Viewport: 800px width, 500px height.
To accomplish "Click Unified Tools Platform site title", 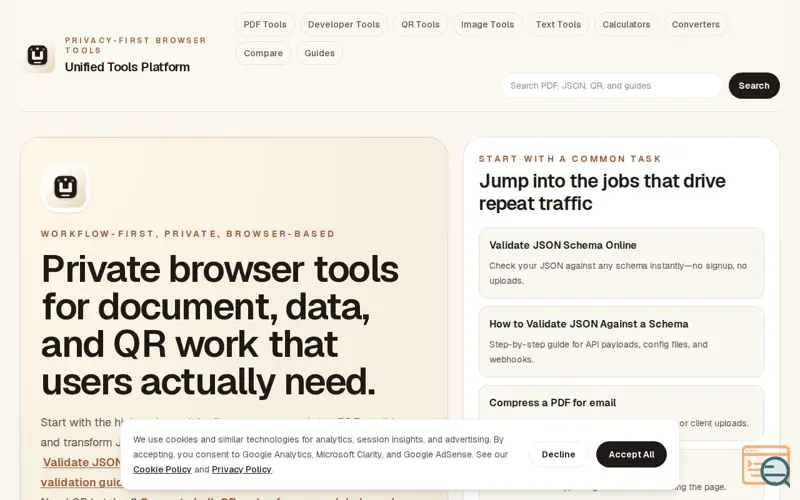I will [127, 67].
